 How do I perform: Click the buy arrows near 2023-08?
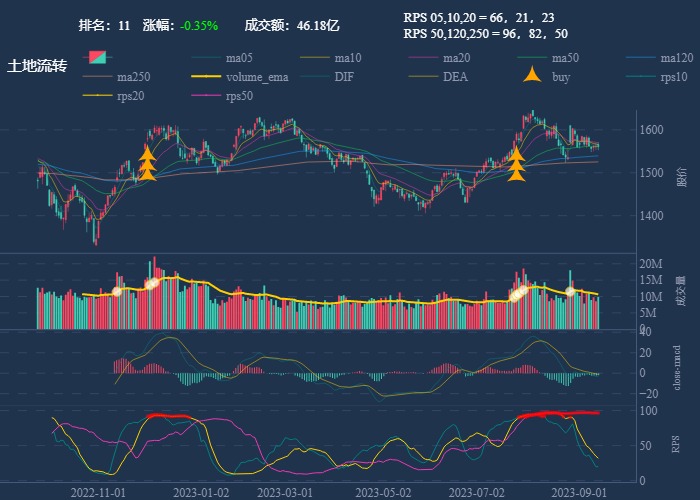(x=517, y=164)
